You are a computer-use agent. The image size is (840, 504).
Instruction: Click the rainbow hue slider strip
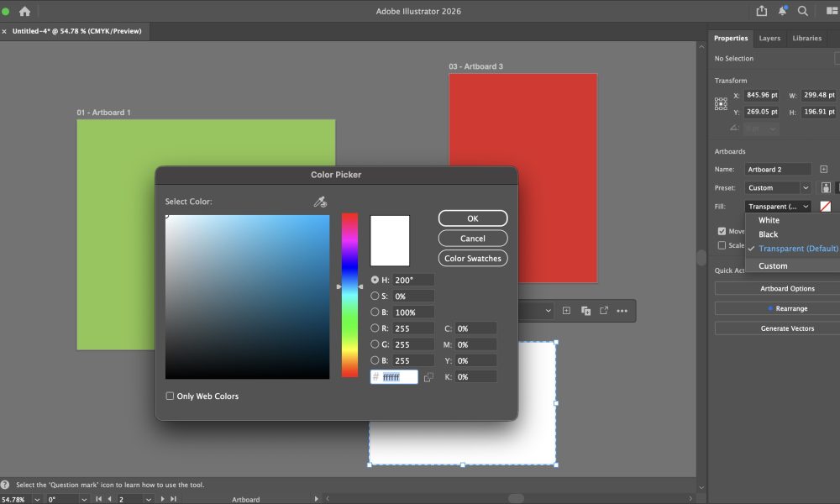coord(349,294)
